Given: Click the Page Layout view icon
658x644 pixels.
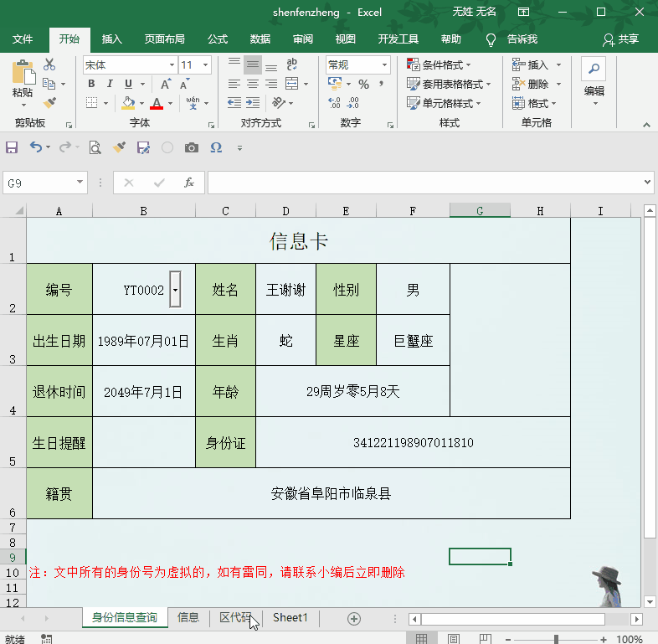Looking at the screenshot, I should [453, 639].
